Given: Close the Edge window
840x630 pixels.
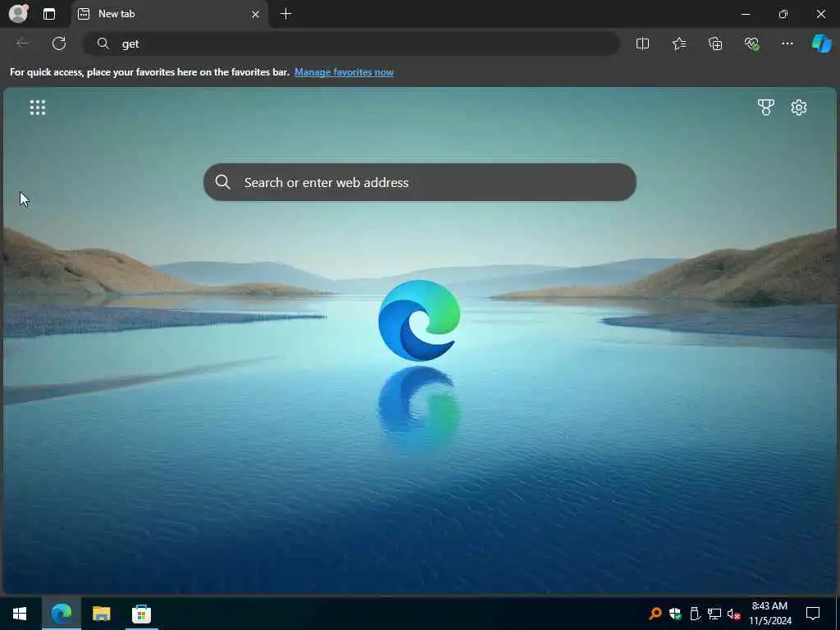Looking at the screenshot, I should coord(820,14).
